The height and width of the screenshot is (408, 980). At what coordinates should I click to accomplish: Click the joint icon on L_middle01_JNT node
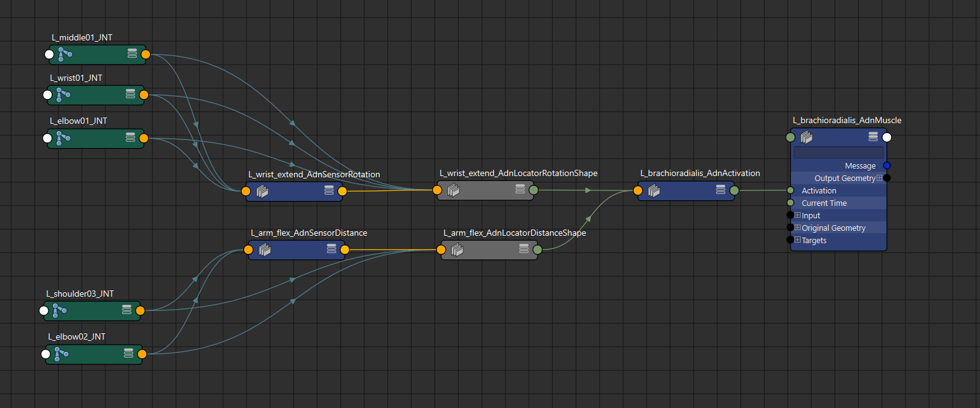coord(65,55)
